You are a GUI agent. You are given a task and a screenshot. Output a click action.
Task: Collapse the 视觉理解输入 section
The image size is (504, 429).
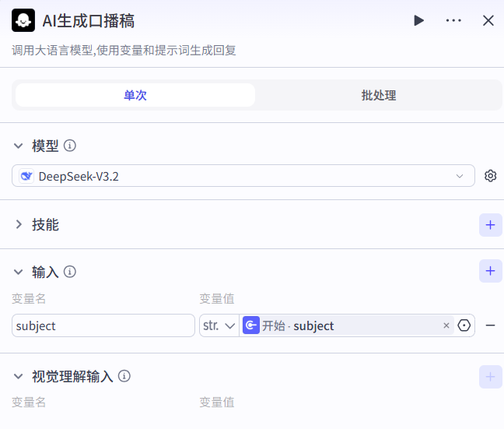point(19,377)
